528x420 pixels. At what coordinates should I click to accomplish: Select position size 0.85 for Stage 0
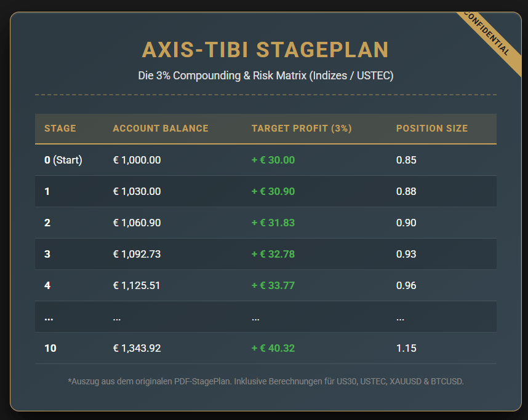point(406,160)
